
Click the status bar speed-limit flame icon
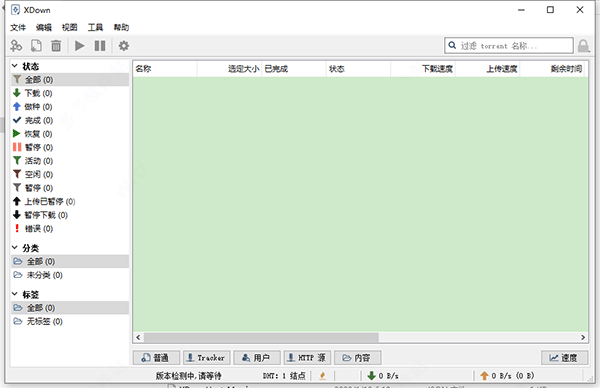pyautogui.click(x=323, y=376)
